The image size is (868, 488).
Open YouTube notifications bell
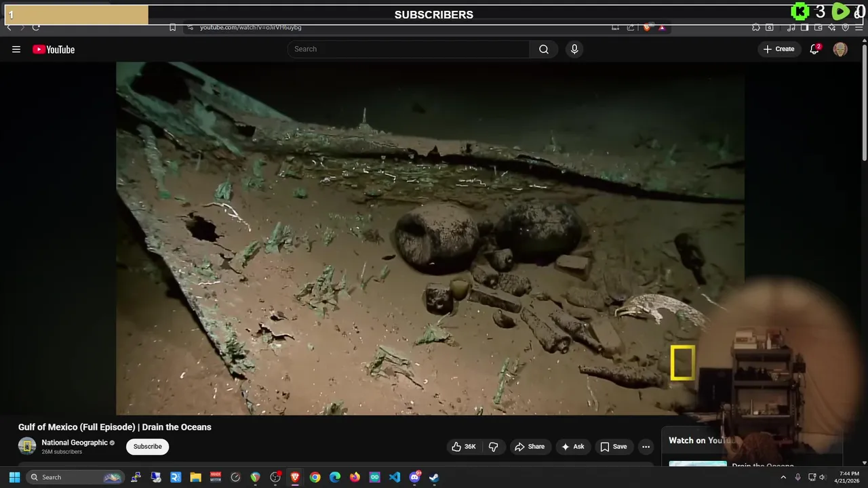[814, 49]
